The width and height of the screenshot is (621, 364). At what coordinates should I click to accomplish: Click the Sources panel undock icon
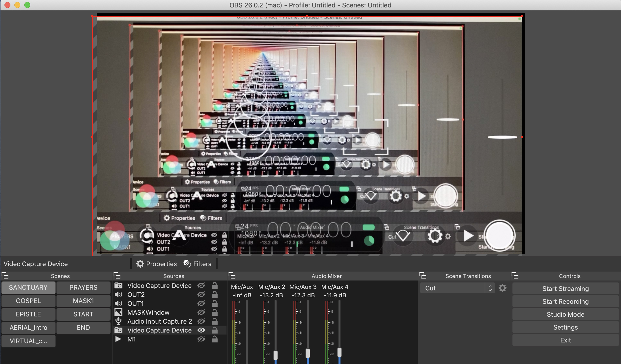(117, 276)
